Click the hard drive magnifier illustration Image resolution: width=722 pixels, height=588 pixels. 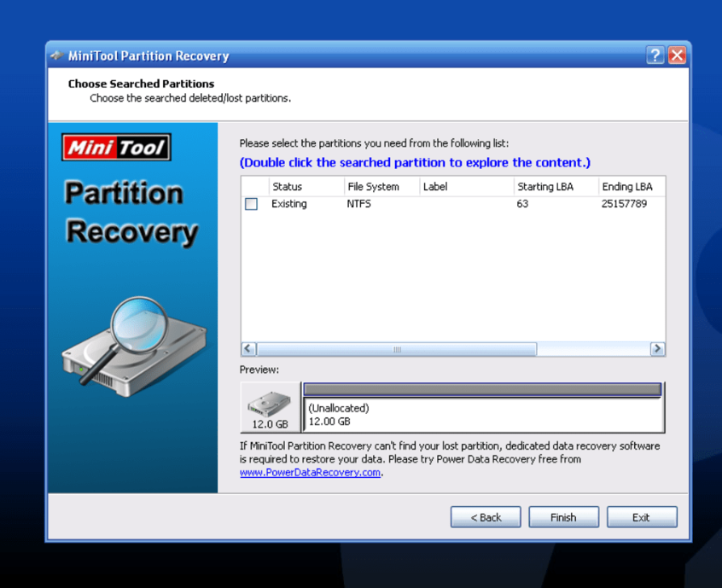tap(133, 346)
